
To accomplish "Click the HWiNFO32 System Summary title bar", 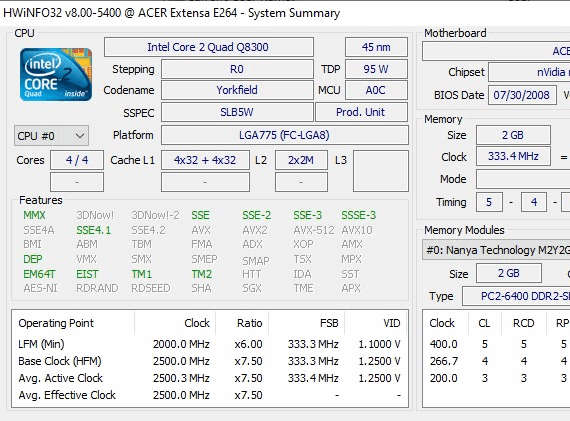I will (285, 13).
